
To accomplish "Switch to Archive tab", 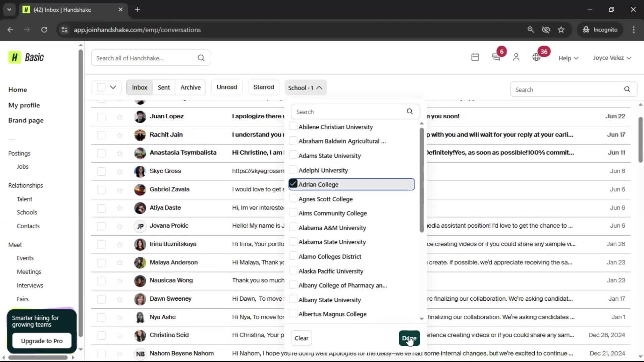I will pyautogui.click(x=191, y=87).
